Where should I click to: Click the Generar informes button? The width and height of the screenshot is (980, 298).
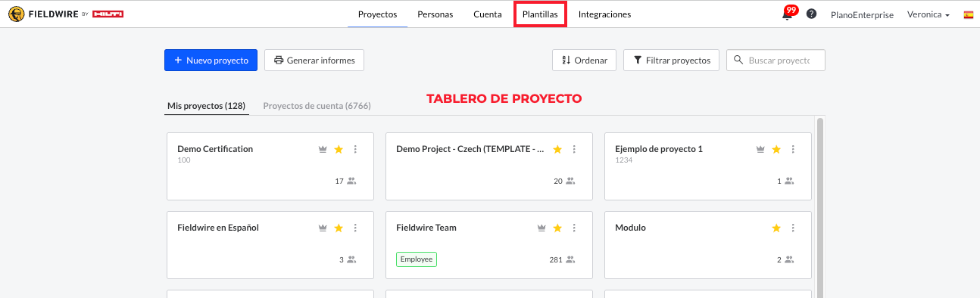[x=314, y=61]
